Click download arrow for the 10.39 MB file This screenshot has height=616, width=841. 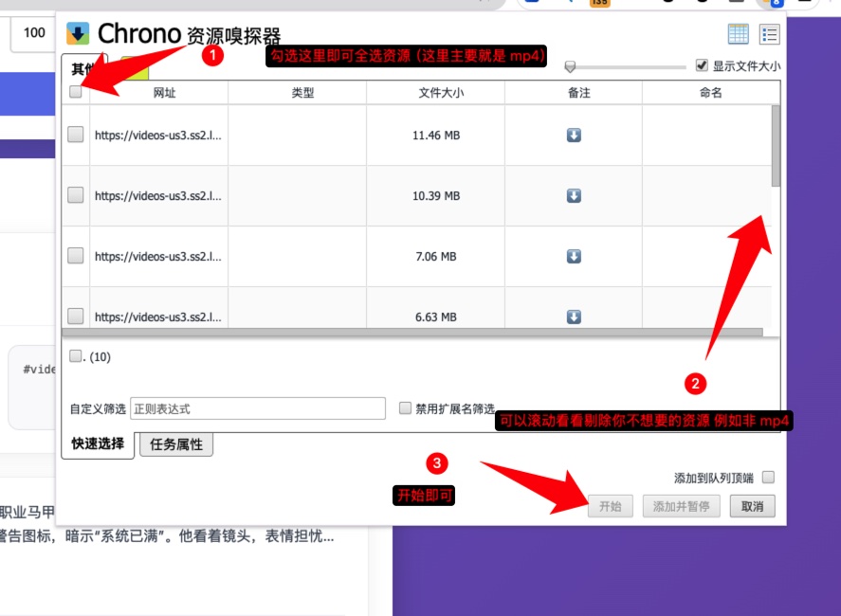click(x=574, y=195)
